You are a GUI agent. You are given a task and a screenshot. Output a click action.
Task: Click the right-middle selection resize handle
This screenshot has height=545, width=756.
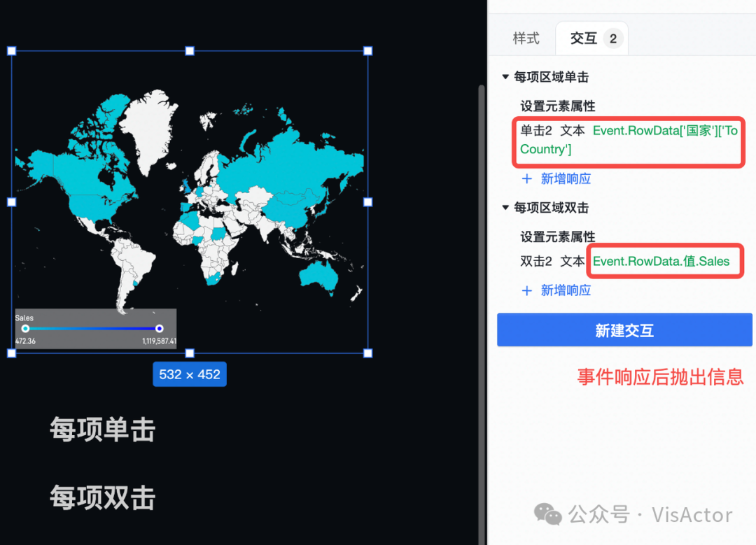pos(368,202)
